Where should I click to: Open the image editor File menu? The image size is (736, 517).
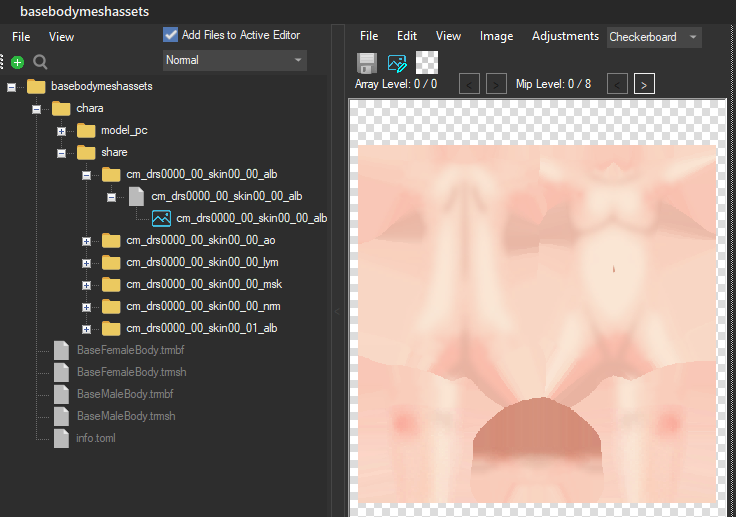369,36
